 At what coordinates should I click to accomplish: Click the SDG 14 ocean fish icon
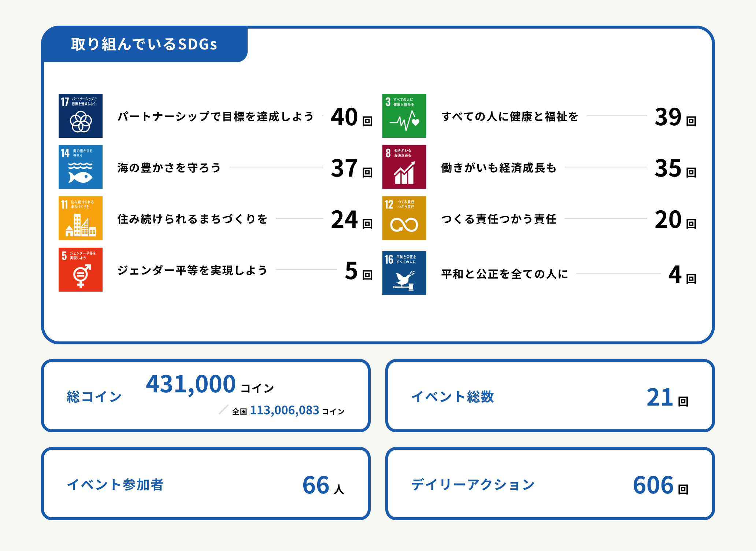pyautogui.click(x=81, y=167)
